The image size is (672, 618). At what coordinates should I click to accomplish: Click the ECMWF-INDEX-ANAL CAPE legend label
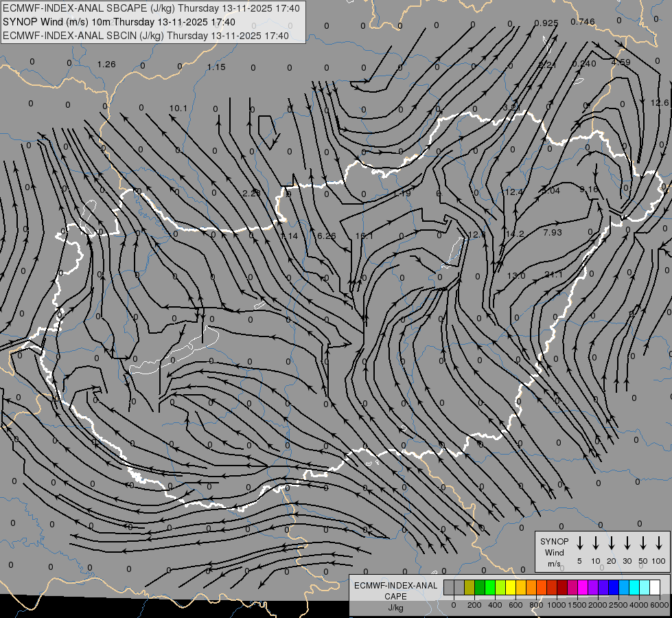coord(395,591)
